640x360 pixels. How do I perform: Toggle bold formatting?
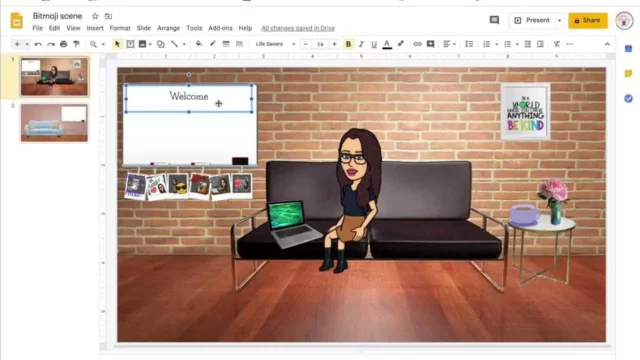[x=348, y=44]
